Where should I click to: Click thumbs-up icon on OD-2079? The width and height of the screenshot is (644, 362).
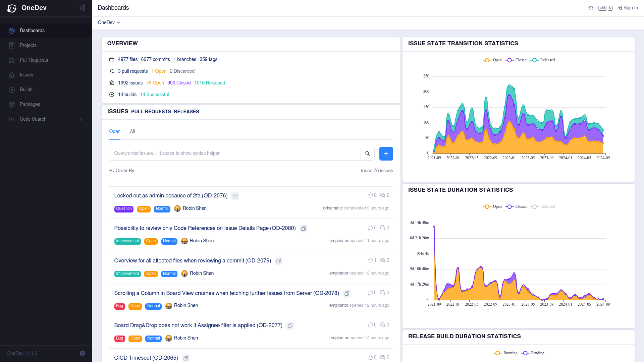pos(370,260)
